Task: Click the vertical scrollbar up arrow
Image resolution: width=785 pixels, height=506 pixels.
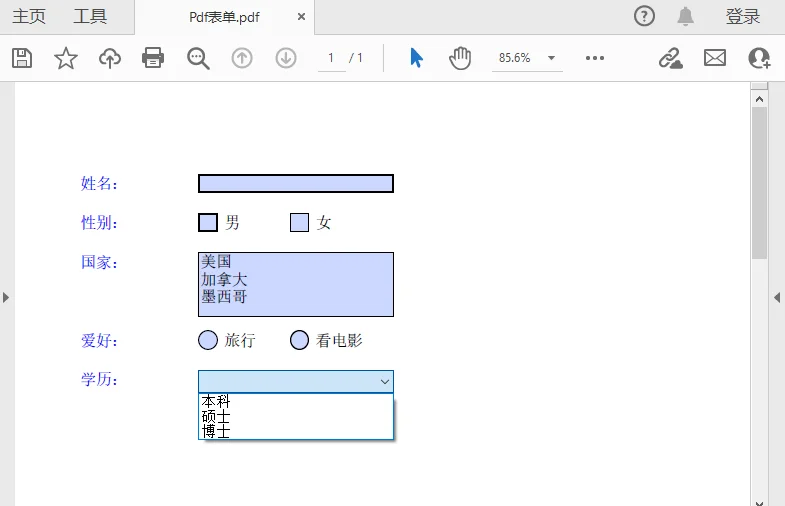Action: 759,99
